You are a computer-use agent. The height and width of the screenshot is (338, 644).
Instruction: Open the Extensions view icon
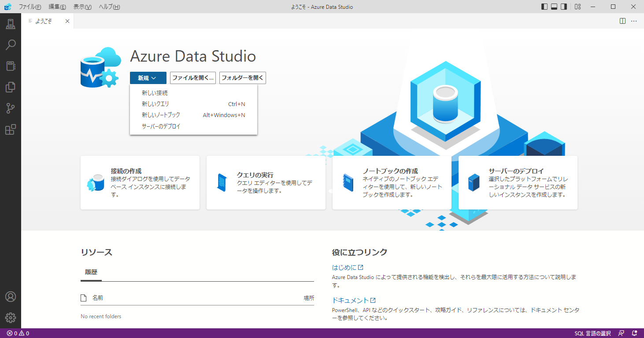coord(11,129)
